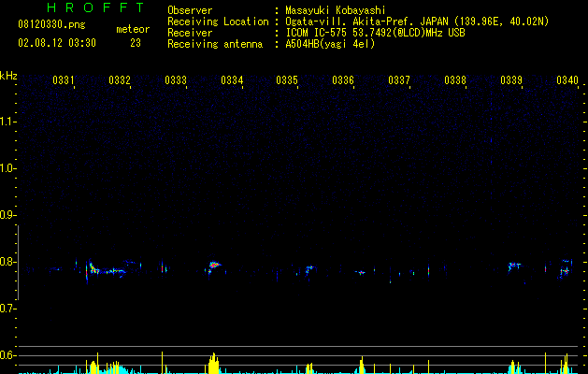
Task: Click the 0.9 kHz frequency label
Action: pos(7,215)
